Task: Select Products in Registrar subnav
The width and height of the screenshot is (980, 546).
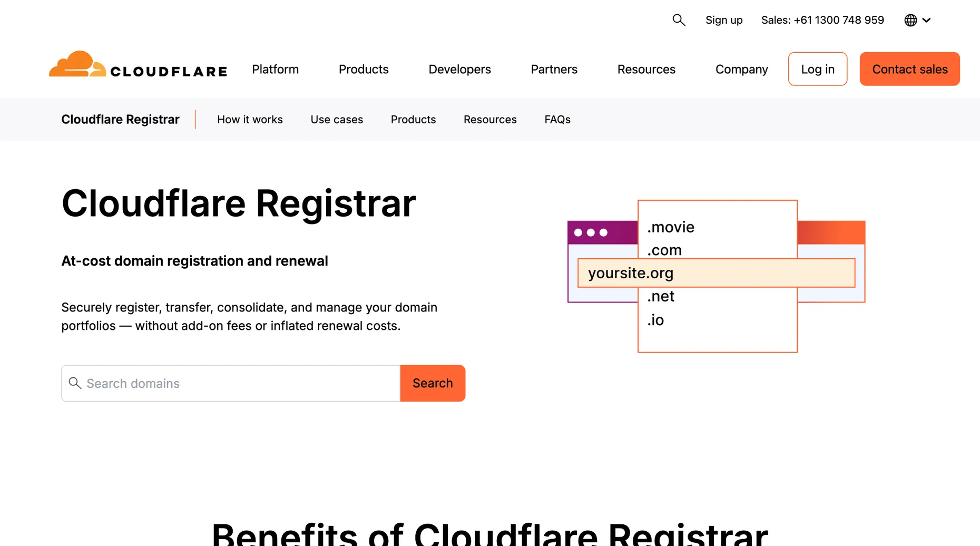Action: 413,120
